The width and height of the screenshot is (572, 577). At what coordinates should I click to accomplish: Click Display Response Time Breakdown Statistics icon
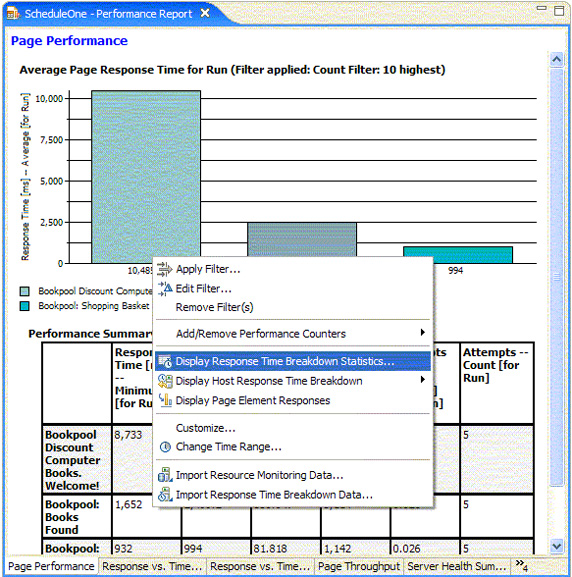(165, 361)
